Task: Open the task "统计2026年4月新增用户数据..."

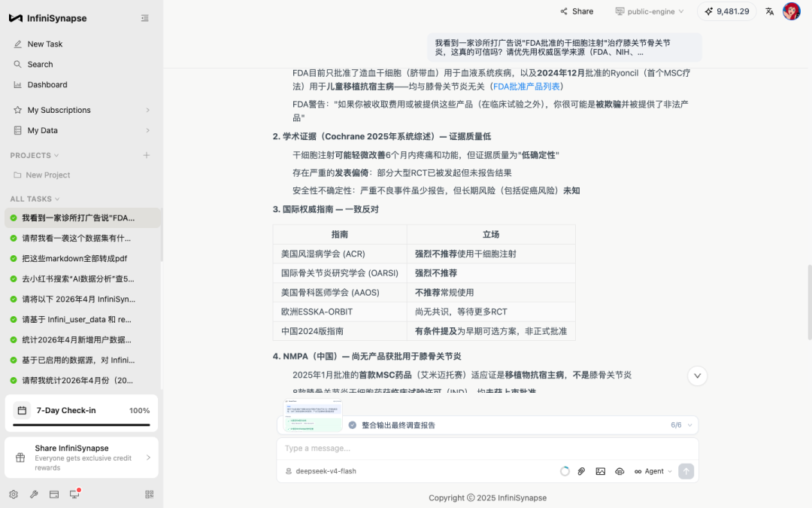Action: 83,339
